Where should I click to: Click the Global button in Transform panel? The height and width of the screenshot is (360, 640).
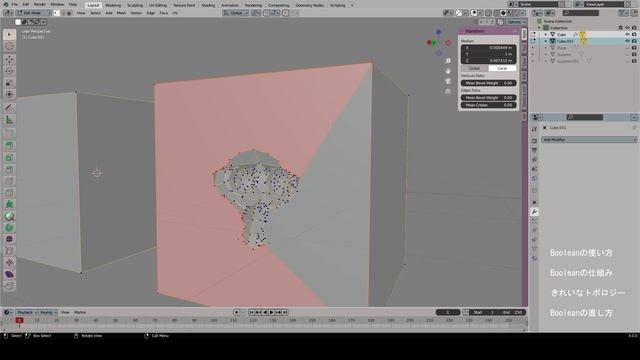pos(475,69)
